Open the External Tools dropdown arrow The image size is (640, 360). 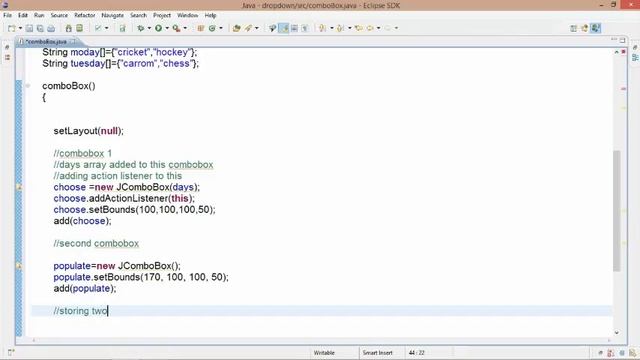pyautogui.click(x=185, y=28)
